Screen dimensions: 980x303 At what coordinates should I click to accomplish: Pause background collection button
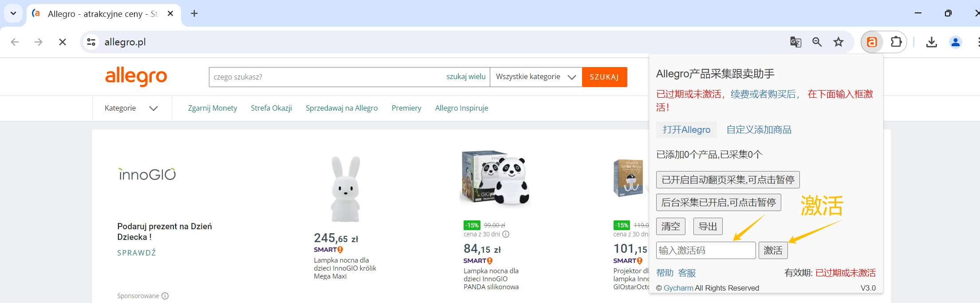(x=719, y=203)
